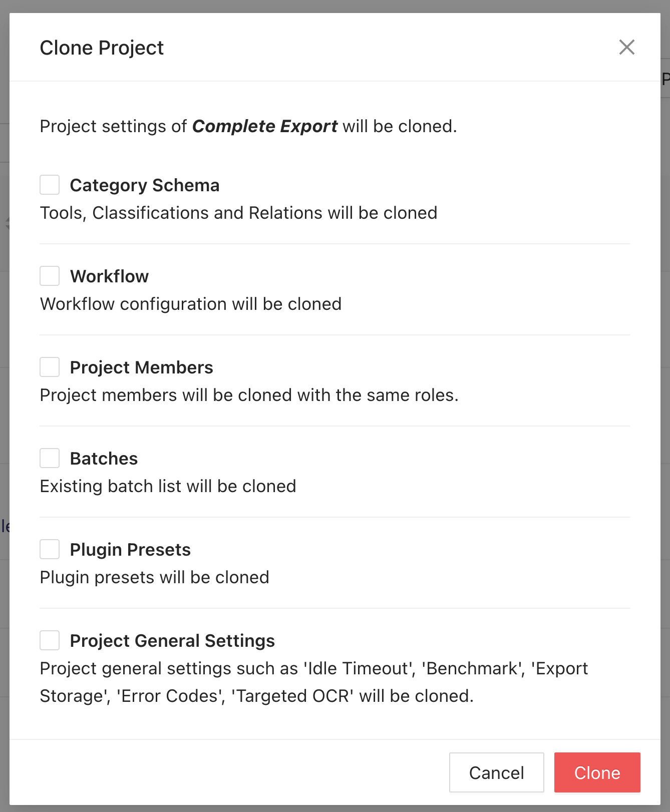Viewport: 670px width, 812px height.
Task: Click the "Existing batch list will be cloned" description
Action: click(168, 486)
